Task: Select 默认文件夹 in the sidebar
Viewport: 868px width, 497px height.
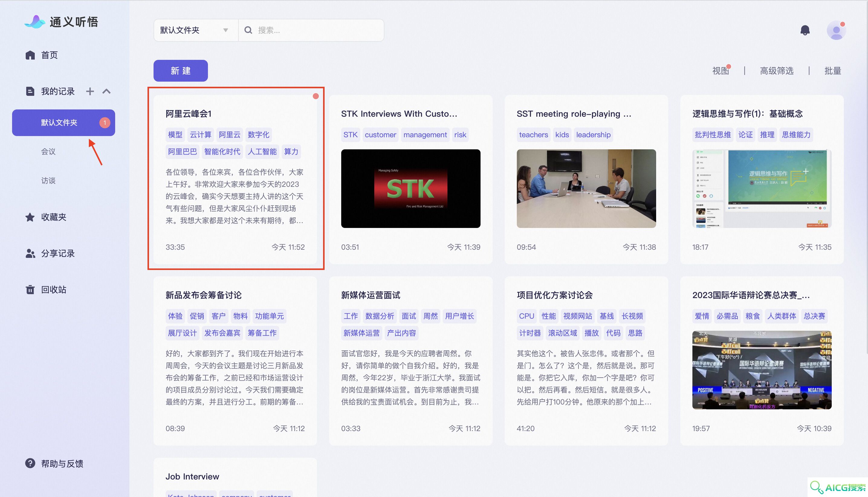Action: (x=63, y=122)
